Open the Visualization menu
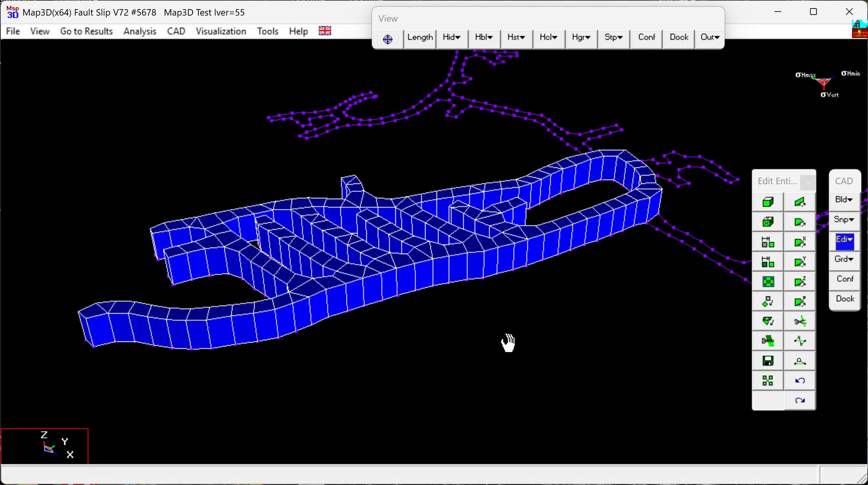The width and height of the screenshot is (868, 485). click(x=221, y=31)
